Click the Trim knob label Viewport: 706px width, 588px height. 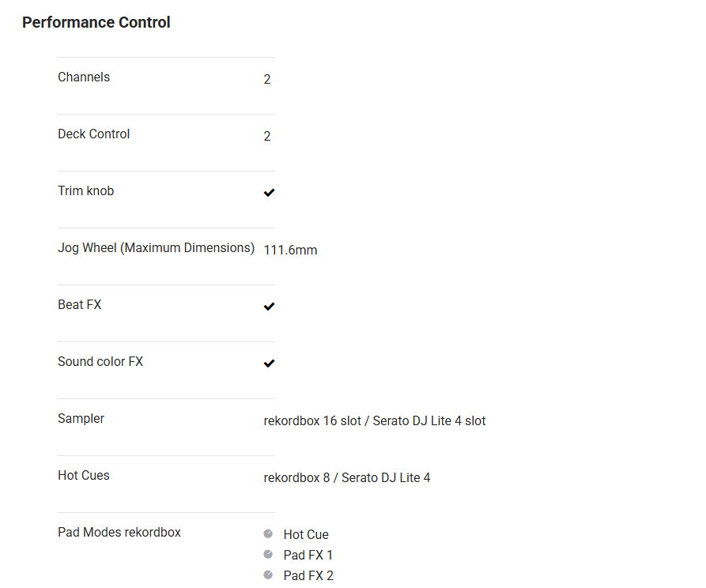[85, 191]
